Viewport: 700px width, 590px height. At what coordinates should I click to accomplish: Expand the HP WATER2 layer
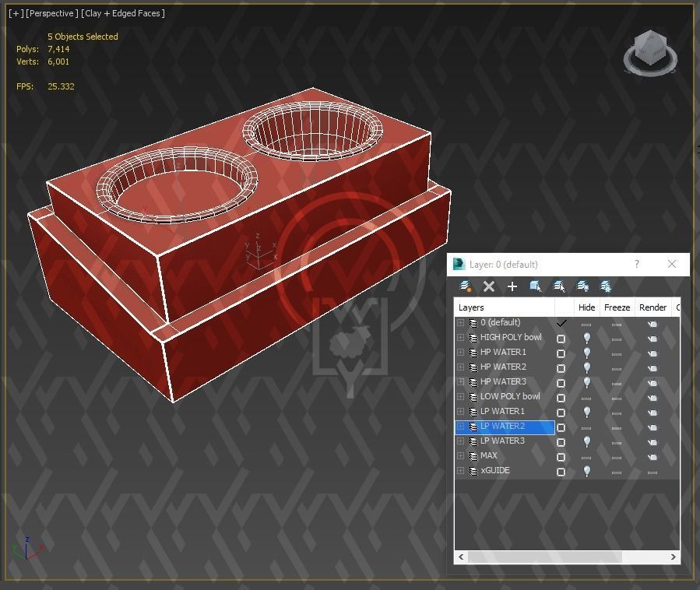tap(460, 367)
